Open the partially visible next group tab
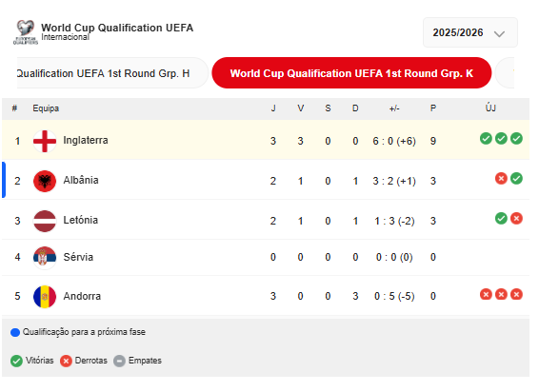 pyautogui.click(x=505, y=73)
